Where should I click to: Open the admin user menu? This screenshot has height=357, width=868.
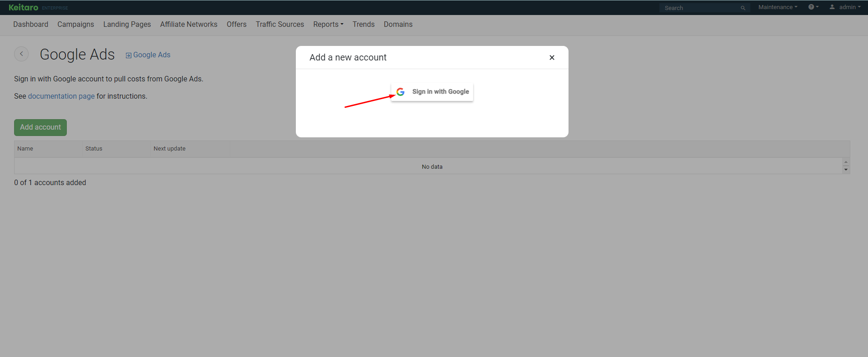(x=845, y=7)
